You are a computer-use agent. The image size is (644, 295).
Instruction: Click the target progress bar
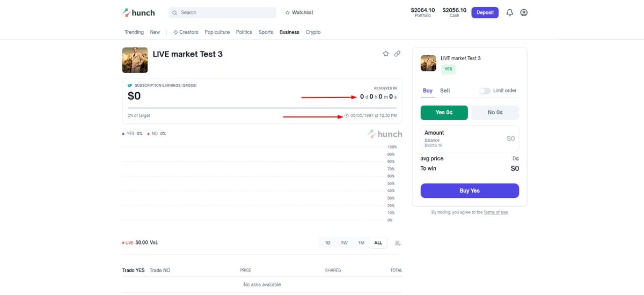tap(262, 108)
